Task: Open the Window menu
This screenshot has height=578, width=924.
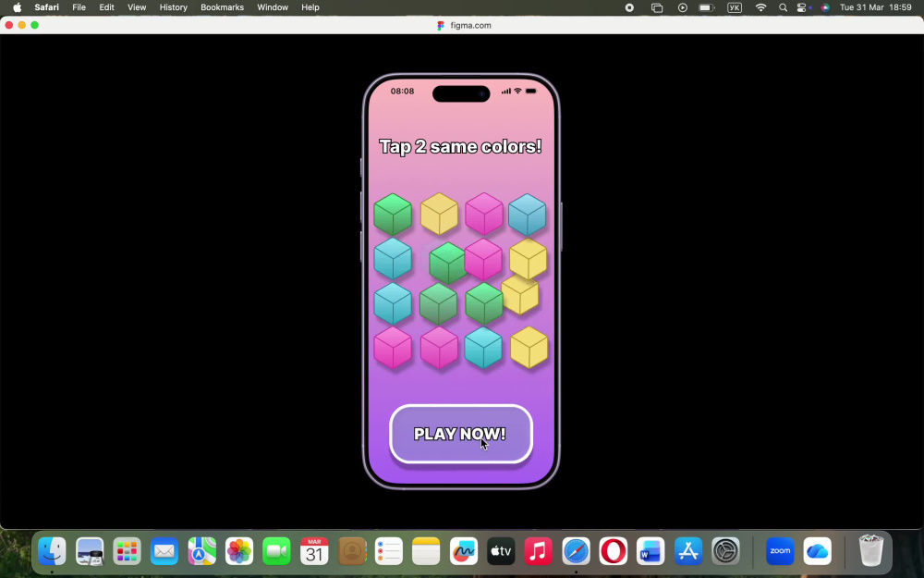Action: [x=273, y=7]
